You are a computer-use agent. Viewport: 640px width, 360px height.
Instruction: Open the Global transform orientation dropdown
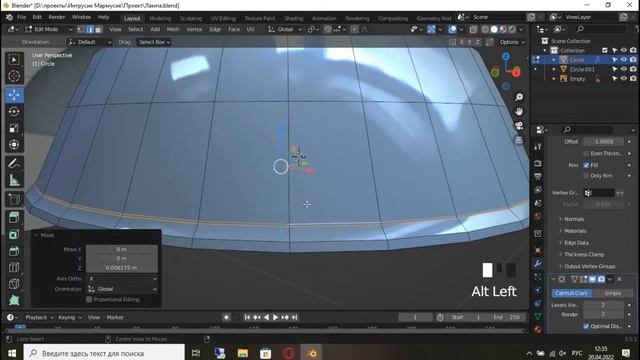point(284,29)
